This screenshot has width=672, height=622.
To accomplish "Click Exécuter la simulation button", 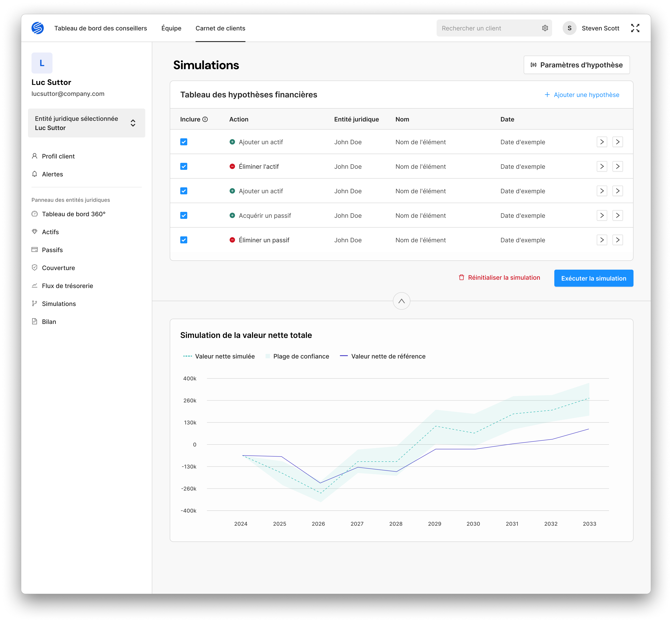I will (594, 278).
